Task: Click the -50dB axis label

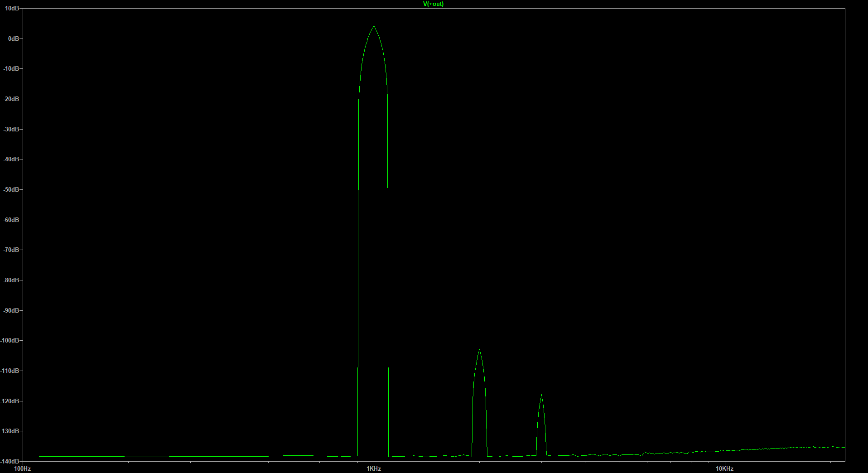Action: [11, 190]
